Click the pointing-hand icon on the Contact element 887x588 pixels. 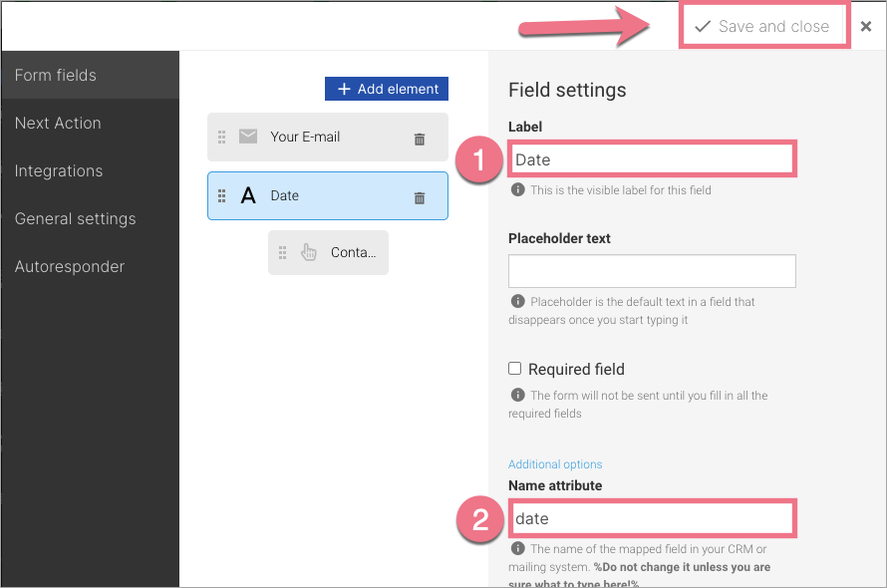[307, 252]
